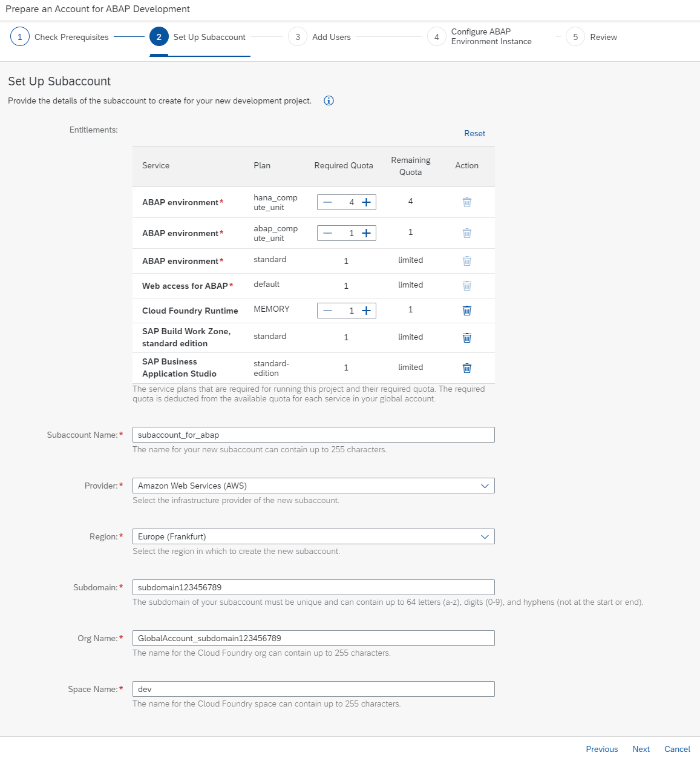Click the abap_compute_unit quota value field
This screenshot has height=758, width=700.
point(347,233)
